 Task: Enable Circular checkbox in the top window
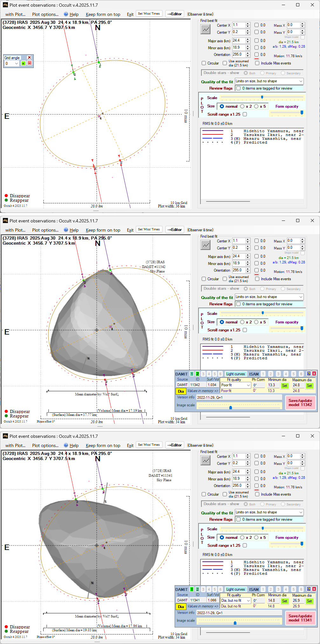point(204,63)
